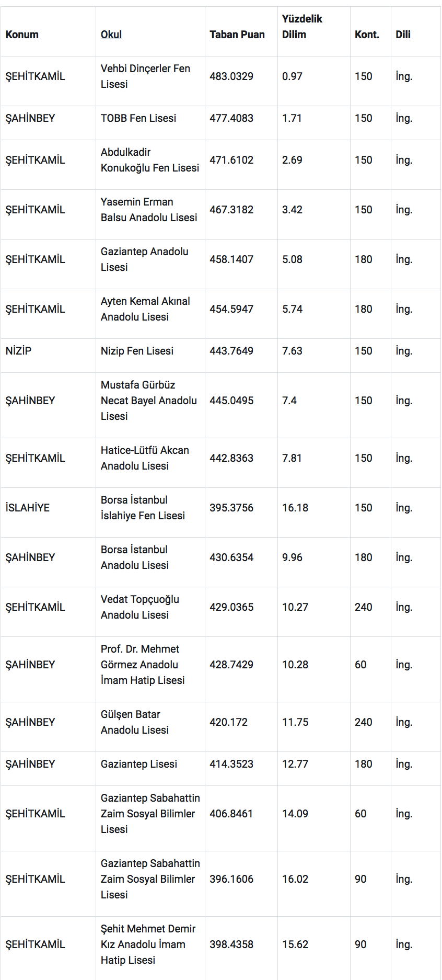Screen dimensions: 442x980
Task: Select Gaziantep Lisesi school name
Action: [x=139, y=764]
